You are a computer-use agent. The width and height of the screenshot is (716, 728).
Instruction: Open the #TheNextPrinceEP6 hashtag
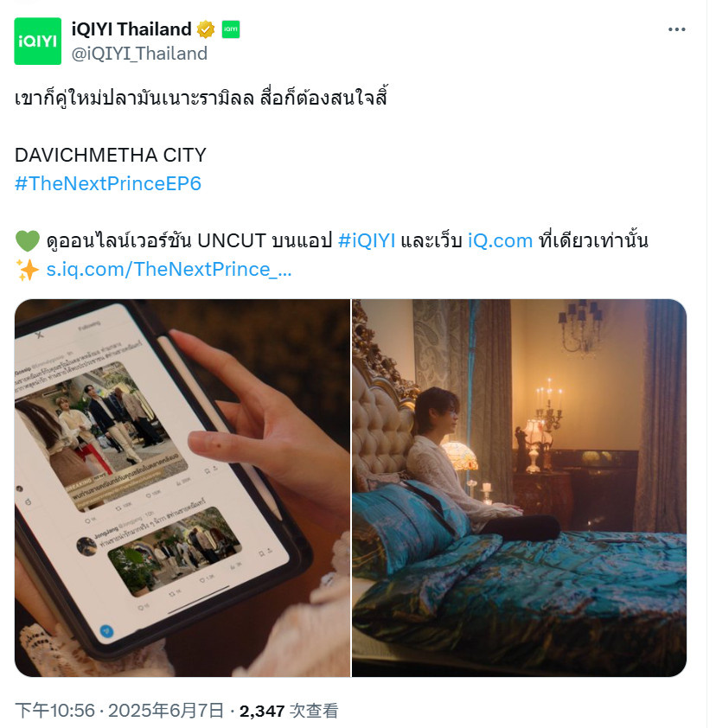pyautogui.click(x=108, y=183)
